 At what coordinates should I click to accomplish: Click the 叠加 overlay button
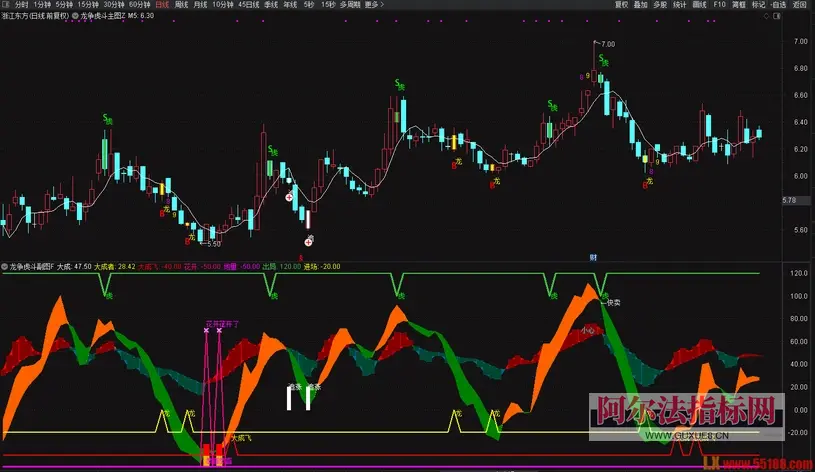point(641,5)
